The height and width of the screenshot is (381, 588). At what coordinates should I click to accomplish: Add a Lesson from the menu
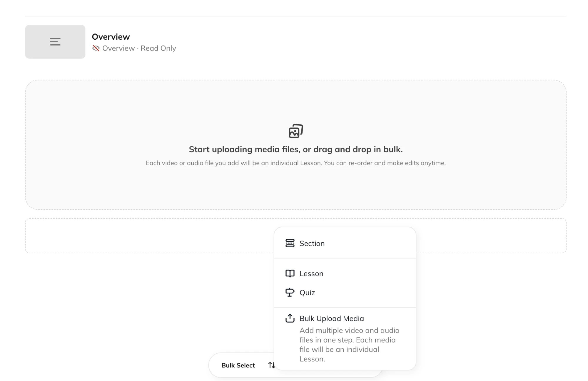coord(345,273)
